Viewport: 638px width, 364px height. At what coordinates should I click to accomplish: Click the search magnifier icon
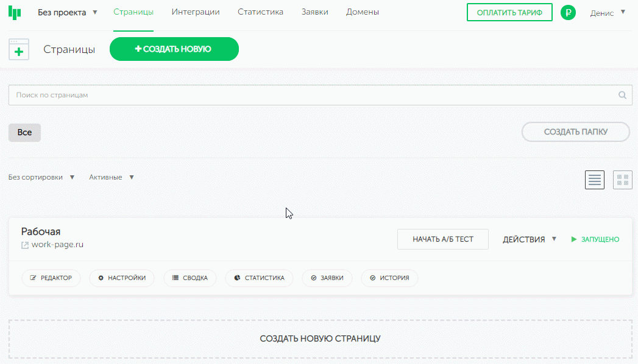[x=622, y=95]
